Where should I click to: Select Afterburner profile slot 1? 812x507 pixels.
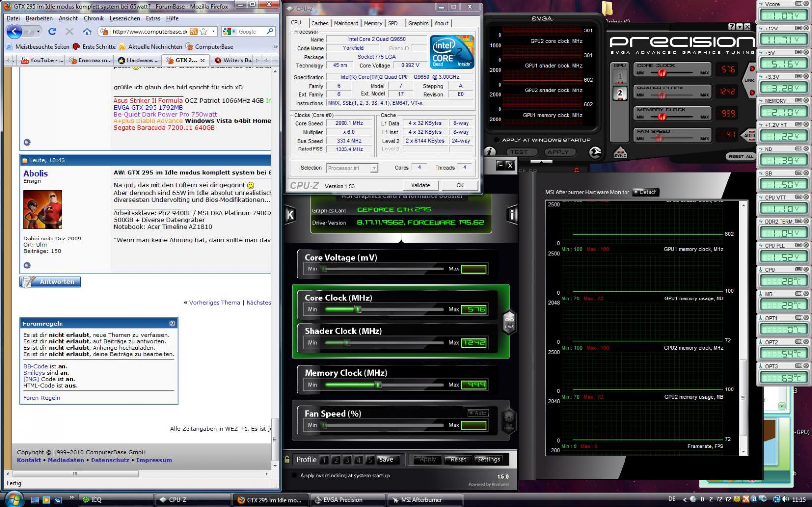(324, 460)
